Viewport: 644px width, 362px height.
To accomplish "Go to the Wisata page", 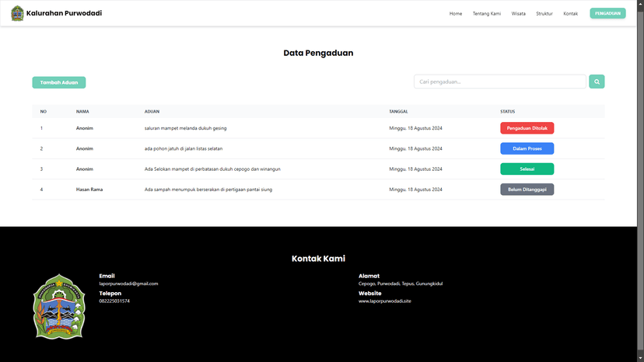I will (x=518, y=13).
